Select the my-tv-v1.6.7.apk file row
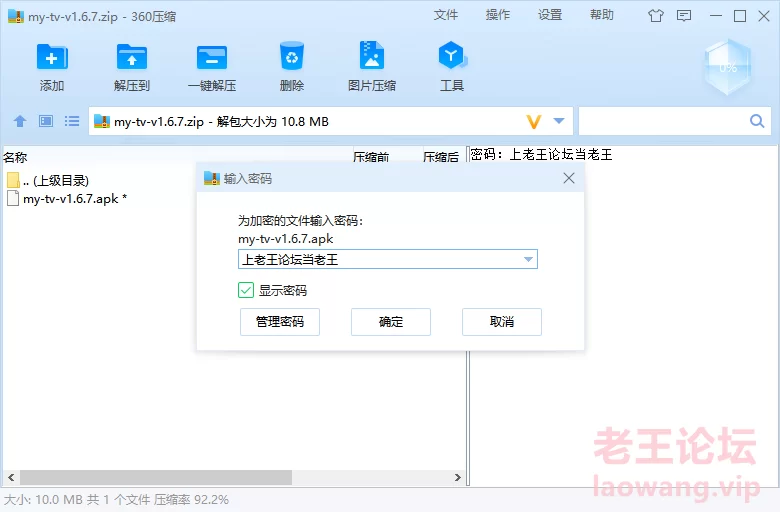 click(x=67, y=199)
